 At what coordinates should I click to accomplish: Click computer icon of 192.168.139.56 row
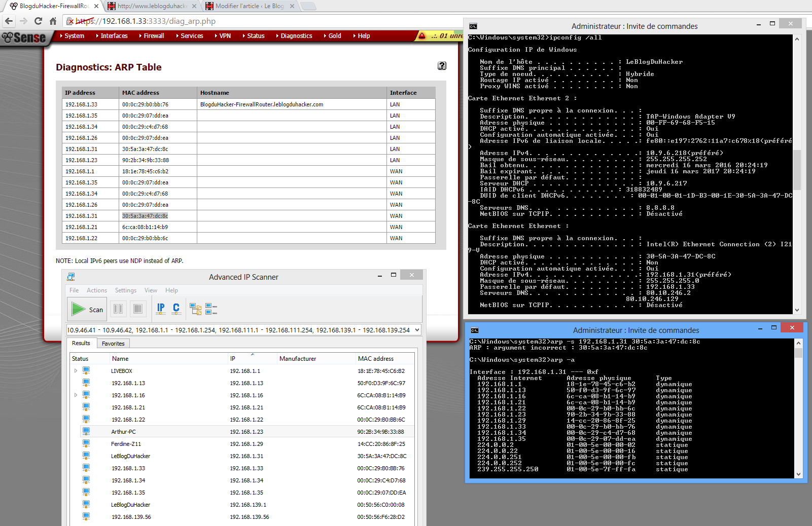coord(86,517)
